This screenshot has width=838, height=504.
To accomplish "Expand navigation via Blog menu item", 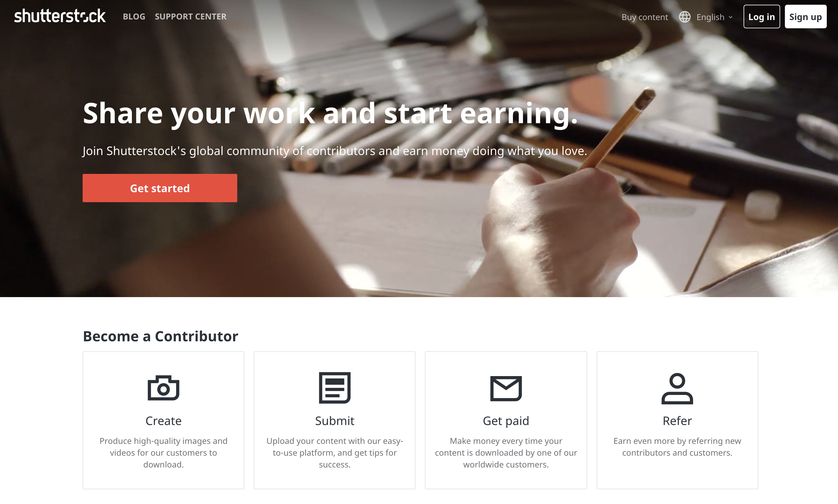I will pyautogui.click(x=133, y=16).
